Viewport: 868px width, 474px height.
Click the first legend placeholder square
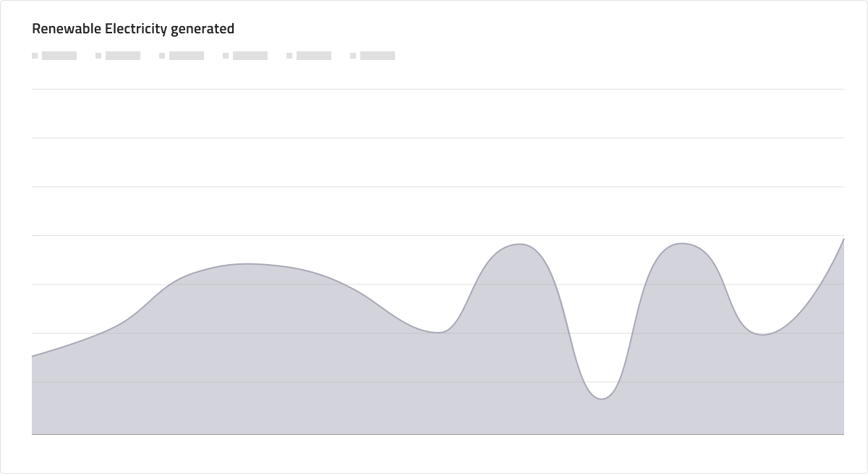[x=35, y=56]
